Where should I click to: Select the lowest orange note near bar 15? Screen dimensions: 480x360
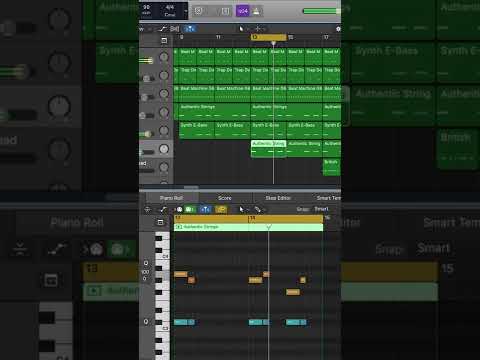click(x=293, y=292)
